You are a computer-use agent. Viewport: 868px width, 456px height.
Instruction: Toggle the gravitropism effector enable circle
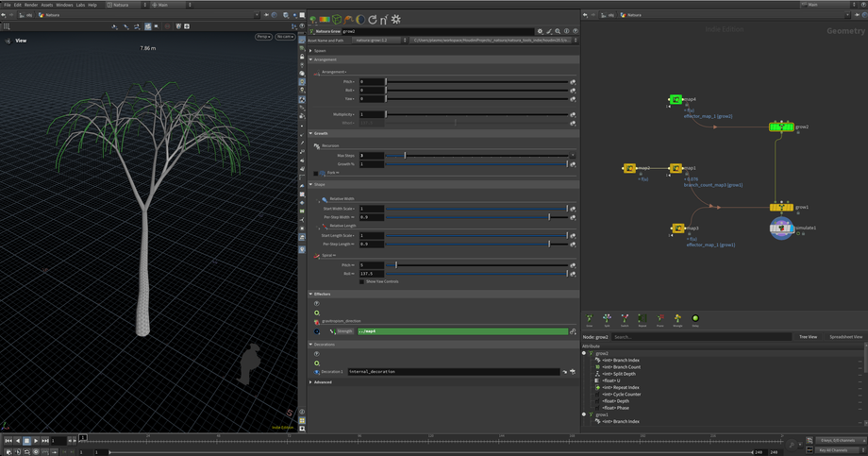(317, 331)
